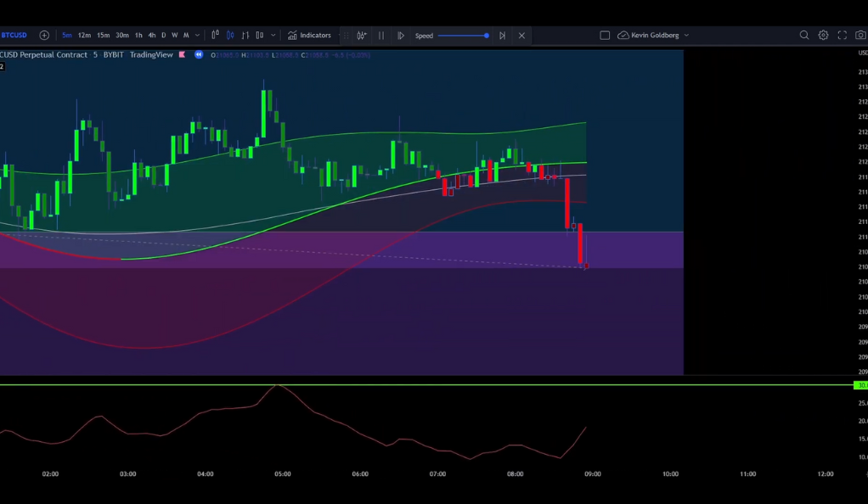
Task: Switch to the 4h timeframe
Action: tap(152, 36)
